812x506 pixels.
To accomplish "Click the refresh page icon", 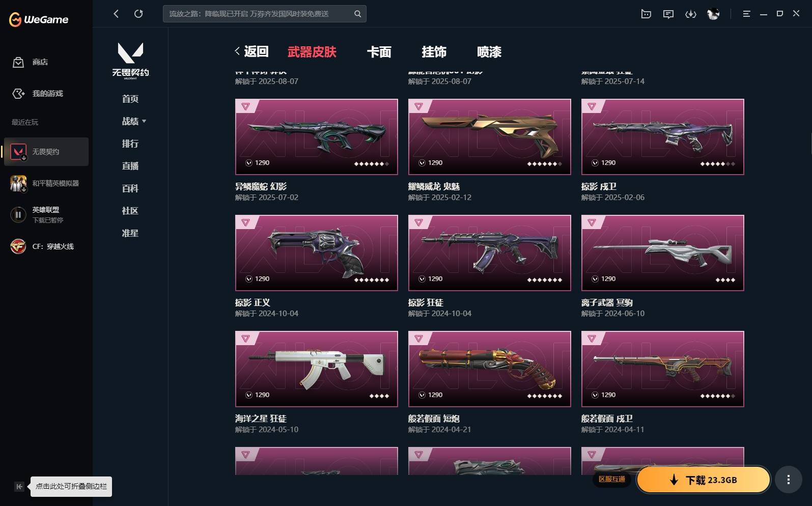I will 138,14.
